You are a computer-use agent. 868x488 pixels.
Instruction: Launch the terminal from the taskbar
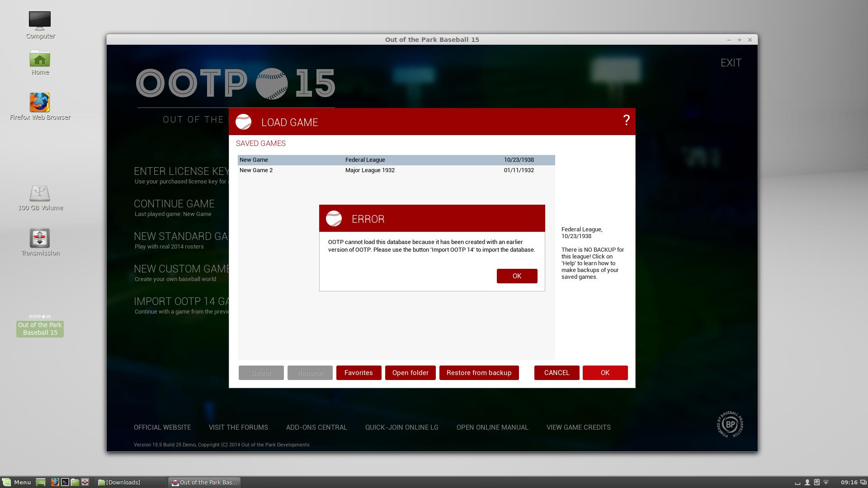(x=65, y=482)
